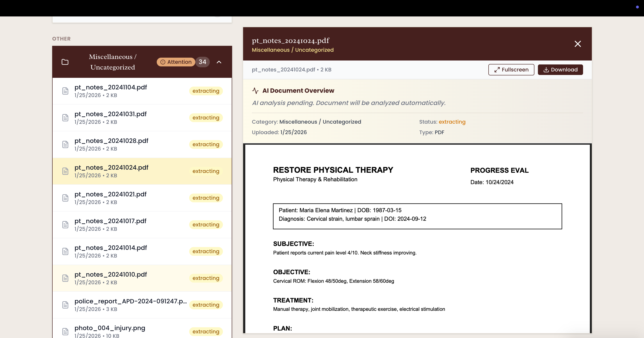This screenshot has height=338, width=644.
Task: Click document icon beside pt_notes_20241104.pdf
Action: [65, 91]
